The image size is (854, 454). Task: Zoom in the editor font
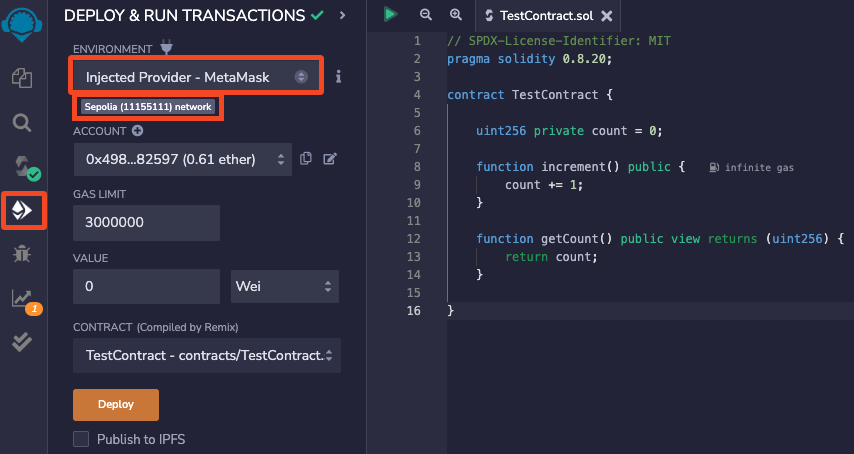pos(456,15)
